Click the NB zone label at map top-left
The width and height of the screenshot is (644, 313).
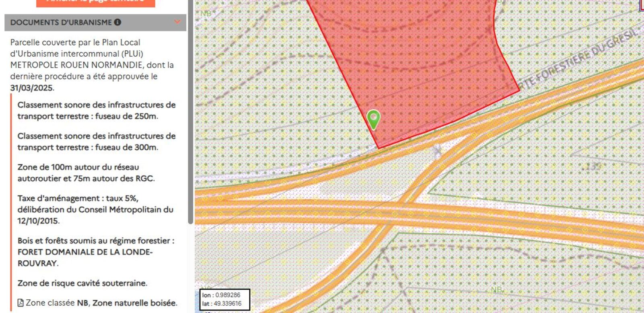coord(206,14)
